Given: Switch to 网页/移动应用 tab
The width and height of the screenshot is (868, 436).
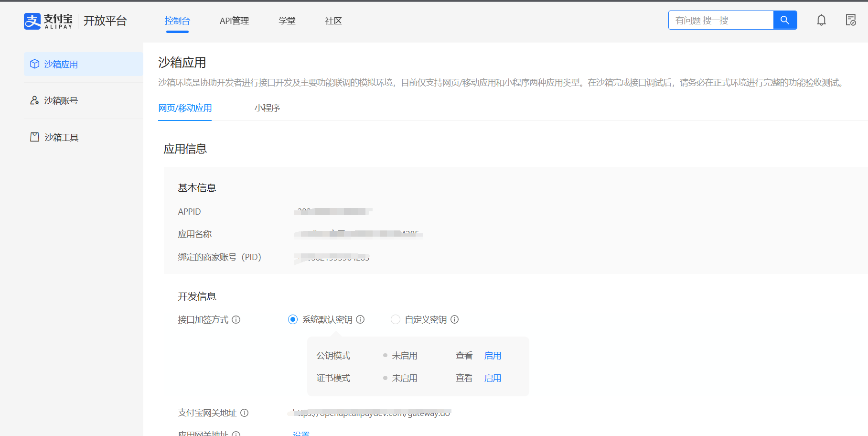Looking at the screenshot, I should 185,108.
